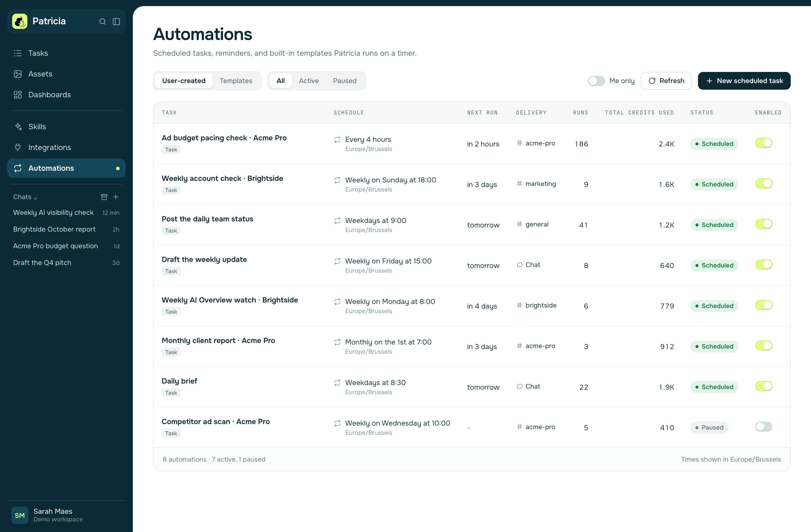Click the repeat icon beside Weekly on Friday at 15:00

click(x=337, y=261)
